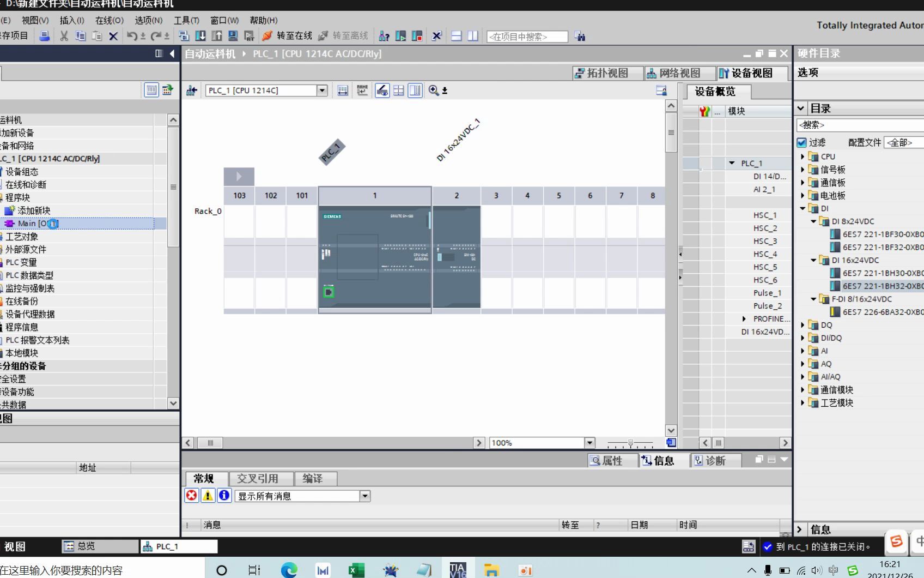Toggle warning messages filter button
Image resolution: width=924 pixels, height=578 pixels.
(208, 496)
